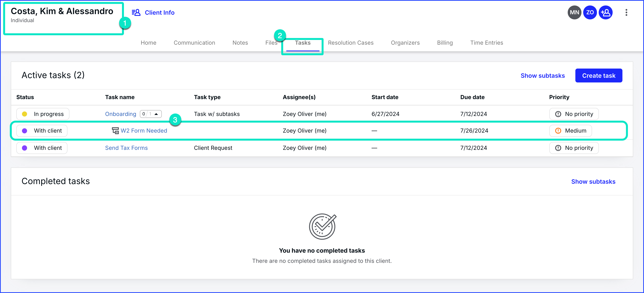
Task: Click the recurring task icon beside W2 Form Needed
Action: tap(115, 130)
